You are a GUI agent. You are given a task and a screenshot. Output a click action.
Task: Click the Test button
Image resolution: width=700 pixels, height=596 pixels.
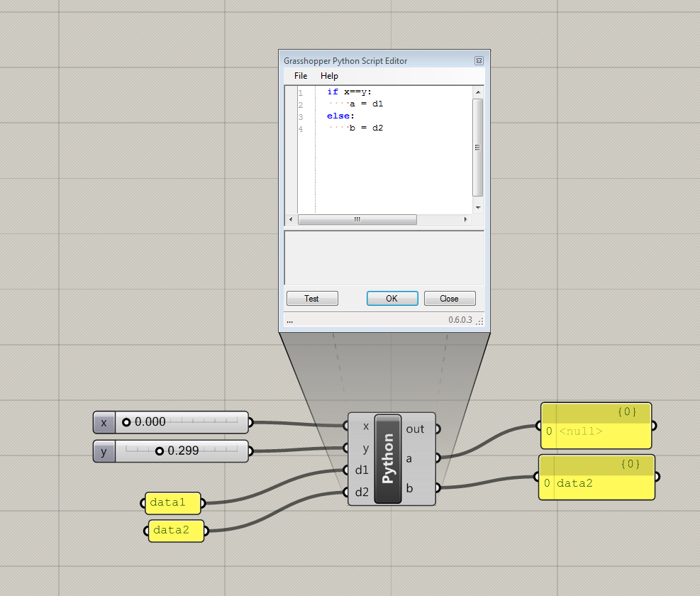click(312, 299)
